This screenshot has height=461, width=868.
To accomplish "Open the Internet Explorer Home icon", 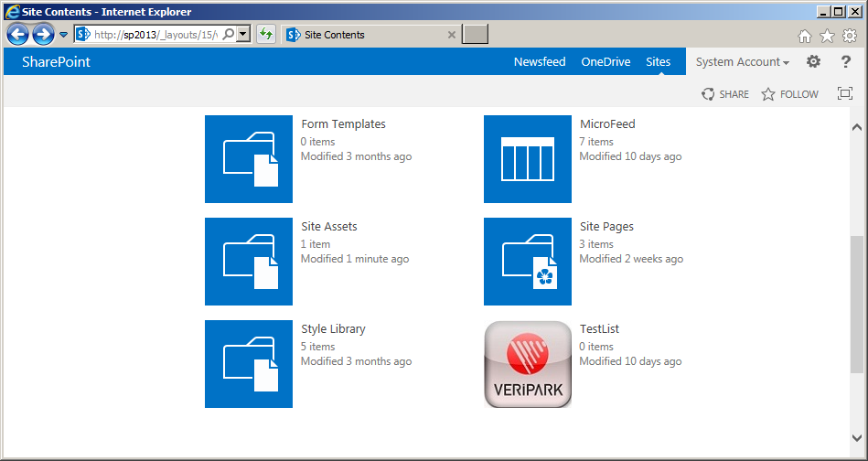I will click(x=804, y=37).
